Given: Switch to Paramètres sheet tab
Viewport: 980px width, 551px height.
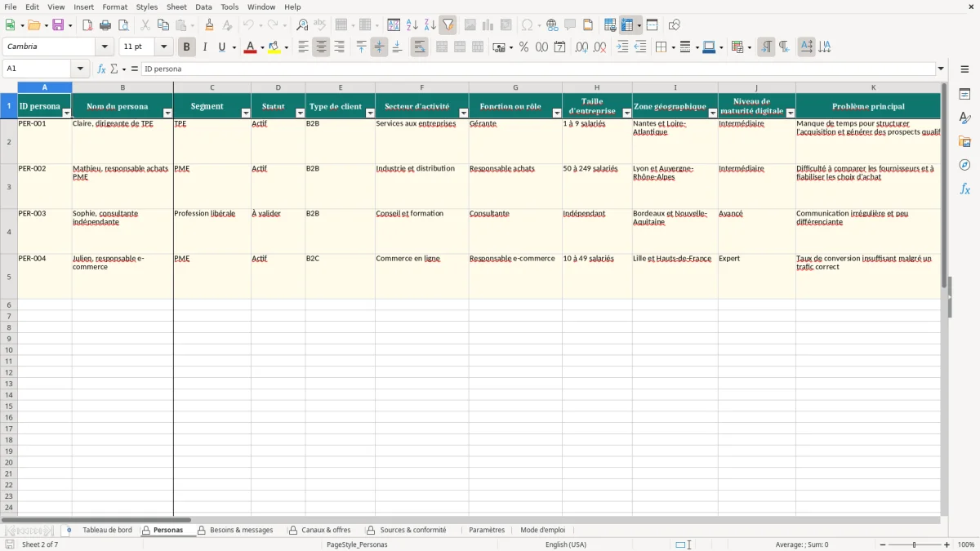Looking at the screenshot, I should pos(487,531).
